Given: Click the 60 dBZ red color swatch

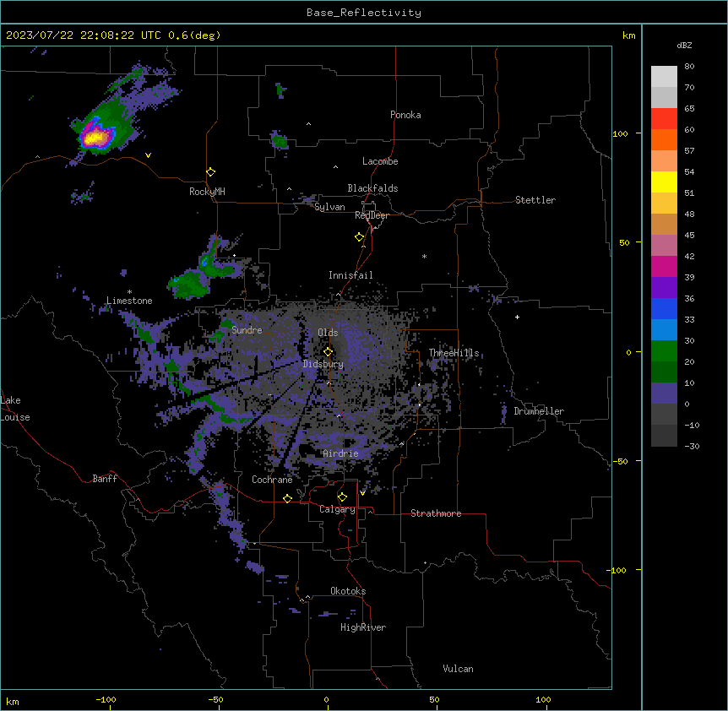Looking at the screenshot, I should click(x=664, y=119).
